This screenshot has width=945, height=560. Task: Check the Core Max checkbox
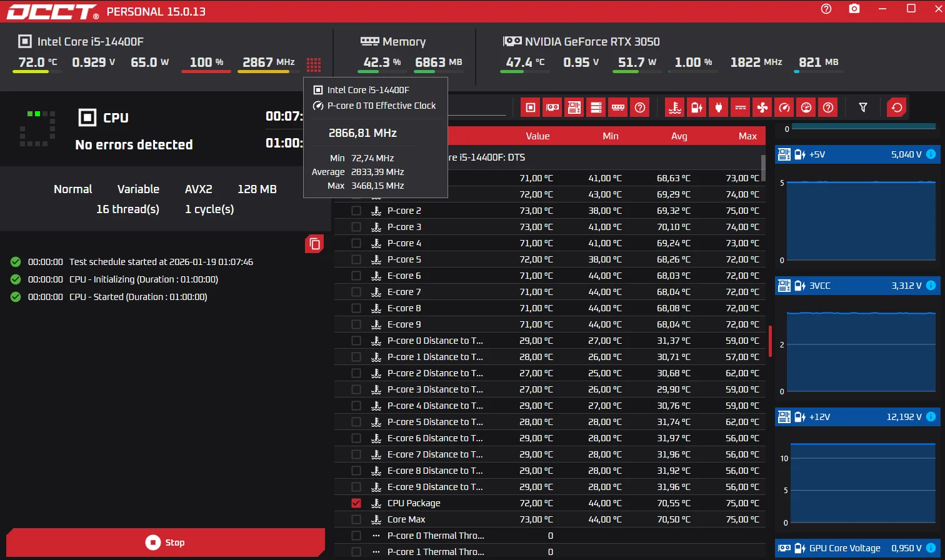(356, 519)
